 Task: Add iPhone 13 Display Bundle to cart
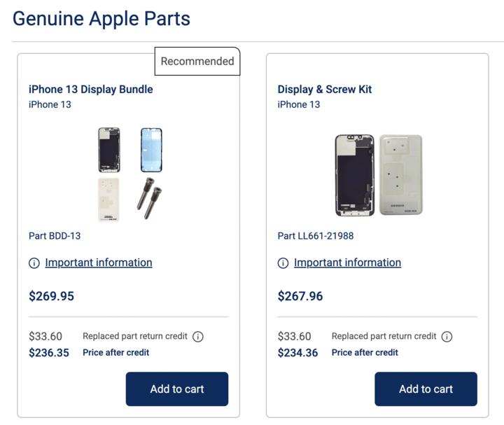tap(177, 389)
